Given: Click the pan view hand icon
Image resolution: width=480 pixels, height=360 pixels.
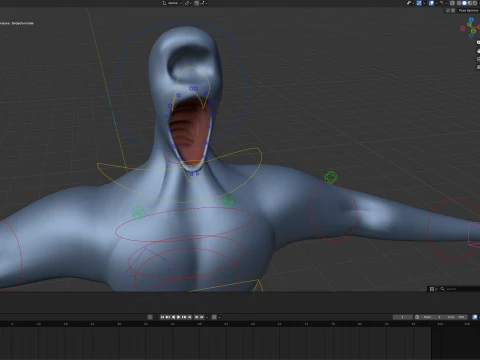Looking at the screenshot, I should tap(478, 51).
